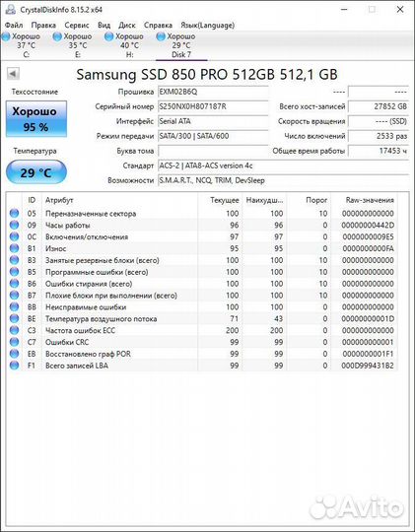
Task: Click the status orb for ID F1
Action: [14, 366]
